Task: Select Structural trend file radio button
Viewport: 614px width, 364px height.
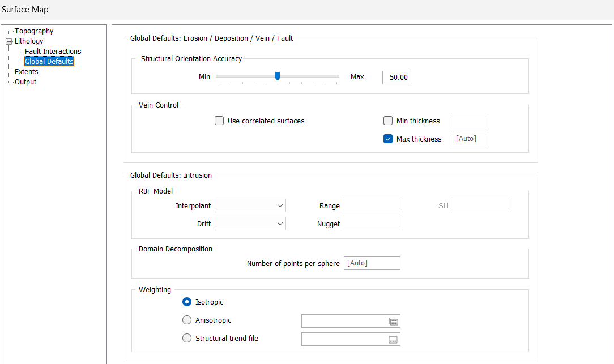Action: click(187, 339)
